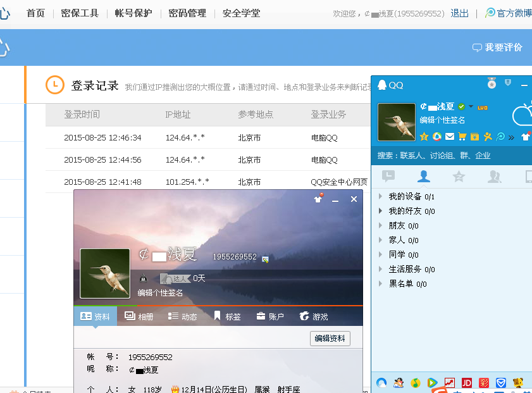
Task: Go to 首页 in top navigation
Action: coord(35,13)
